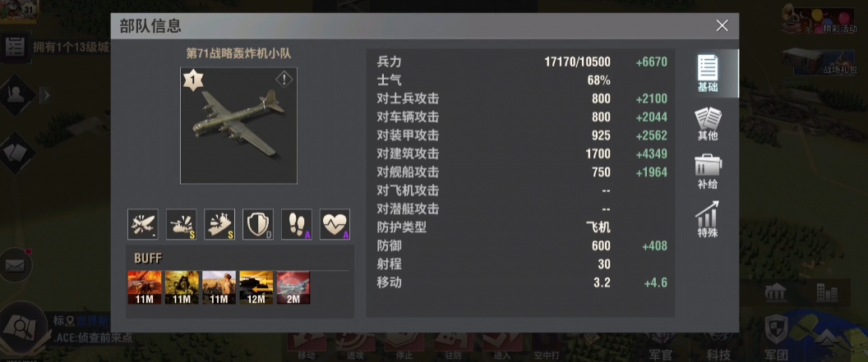Open the task list icon at top left

click(14, 47)
